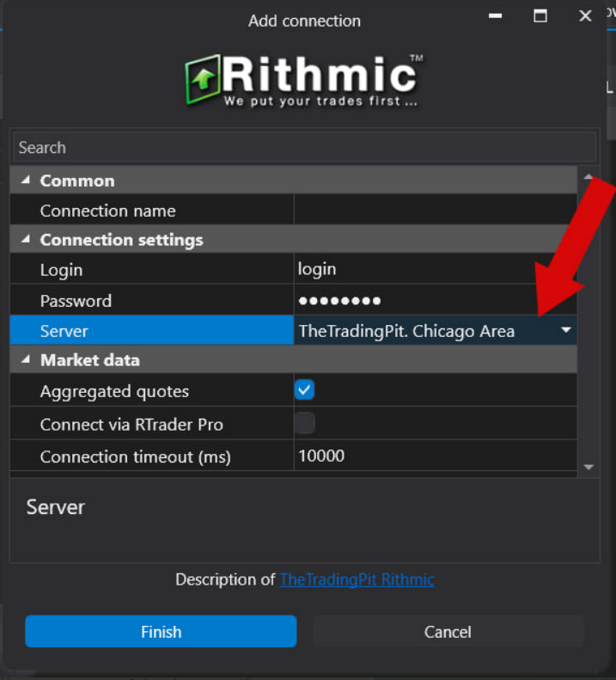Click TheTradingPit. Chicago Area server value
616x680 pixels.
tap(406, 331)
